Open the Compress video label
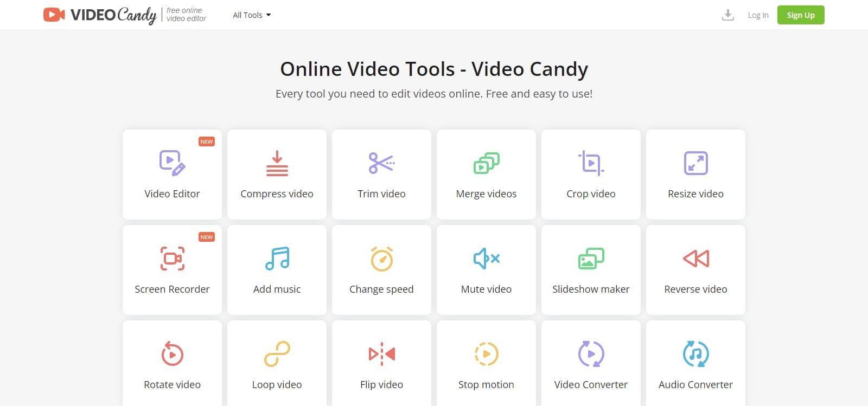Viewport: 868px width, 406px height. 277,194
